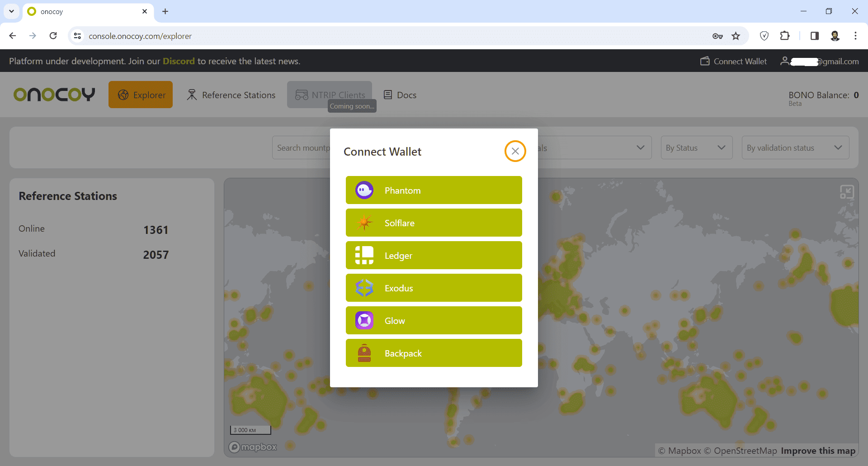Select Backpack wallet option

tap(434, 353)
